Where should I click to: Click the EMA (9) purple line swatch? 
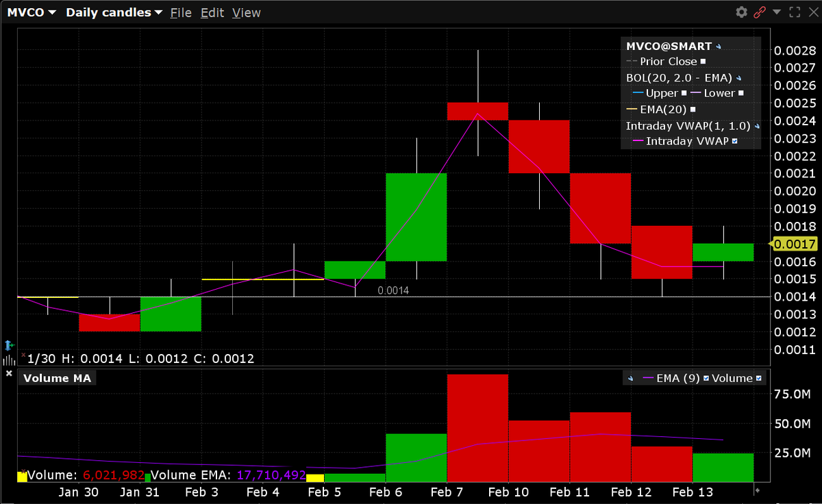[x=648, y=377]
